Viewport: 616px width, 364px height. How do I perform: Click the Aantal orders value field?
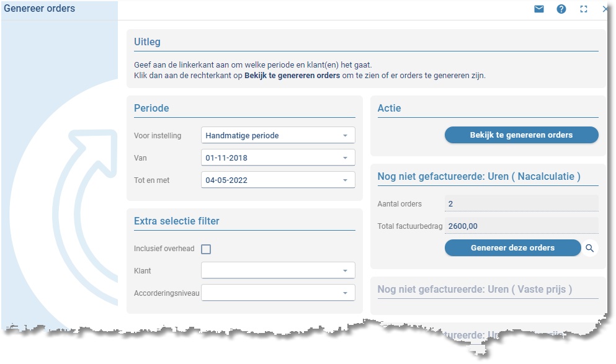click(x=521, y=203)
